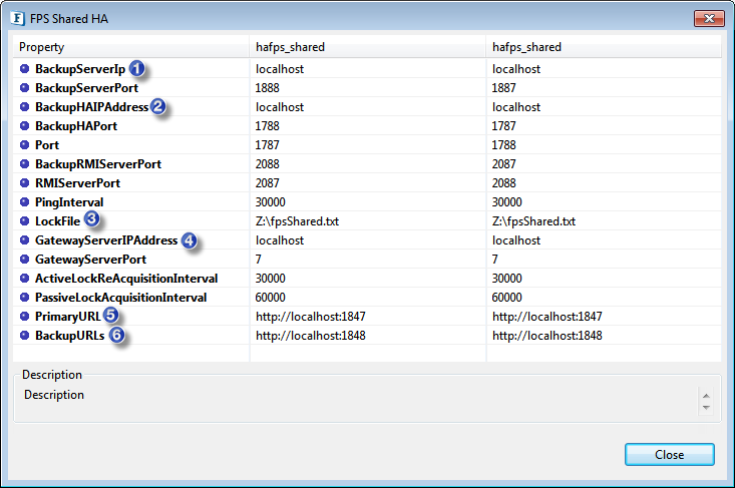Viewport: 735px width, 488px height.
Task: Click the bullet icon beside GatewayServerPort
Action: tap(24, 259)
